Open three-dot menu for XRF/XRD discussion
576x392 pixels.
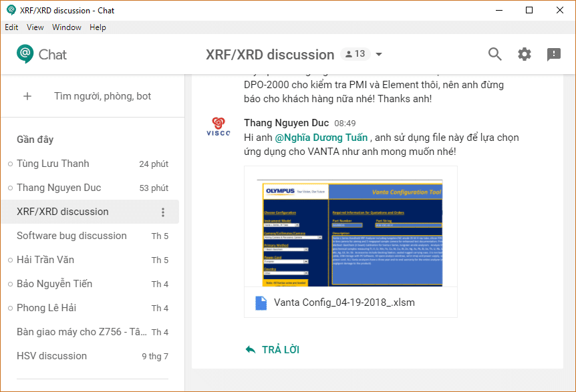163,212
